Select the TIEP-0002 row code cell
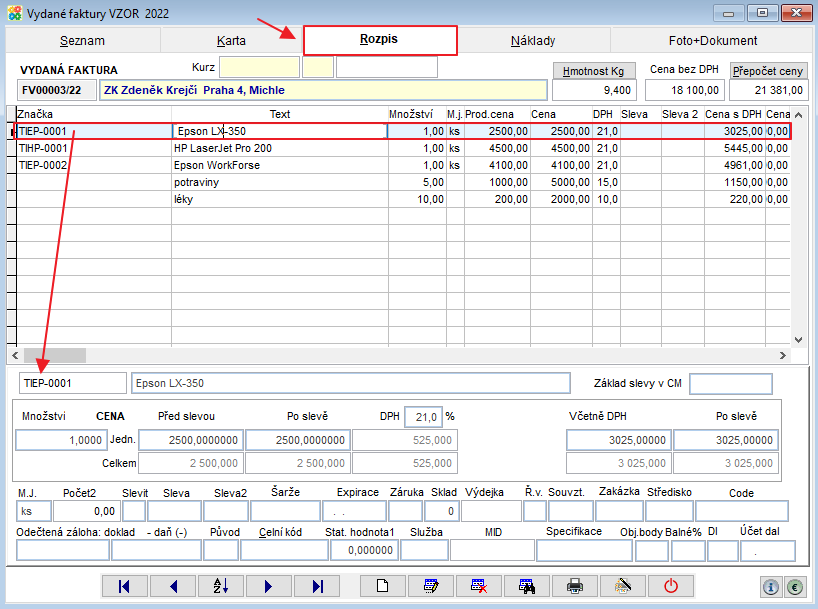This screenshot has width=818, height=609. click(94, 165)
